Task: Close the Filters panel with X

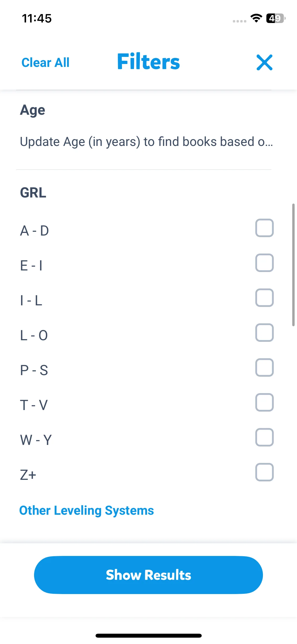Action: [264, 63]
